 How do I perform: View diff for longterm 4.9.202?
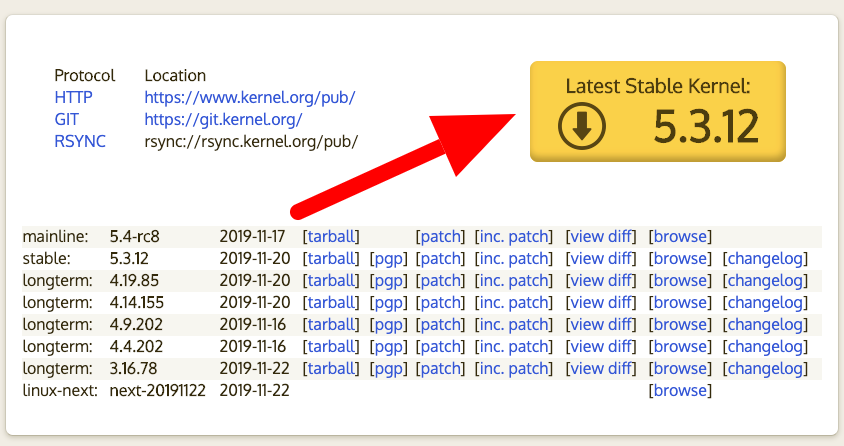pyautogui.click(x=601, y=325)
